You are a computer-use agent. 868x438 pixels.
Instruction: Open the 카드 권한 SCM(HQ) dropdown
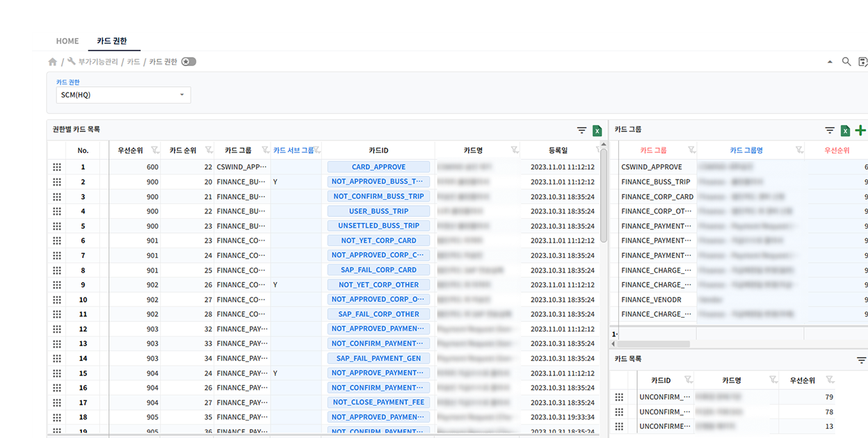pos(123,95)
